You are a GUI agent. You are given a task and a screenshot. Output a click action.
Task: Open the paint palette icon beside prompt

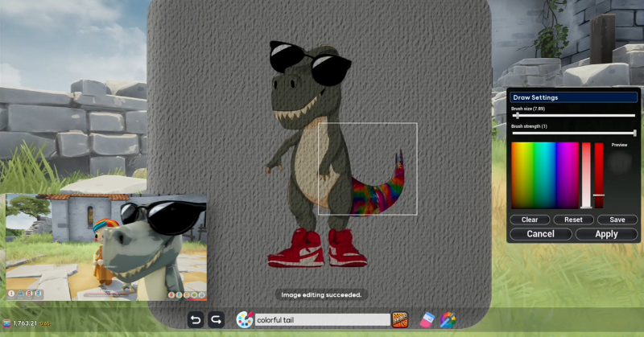(245, 320)
